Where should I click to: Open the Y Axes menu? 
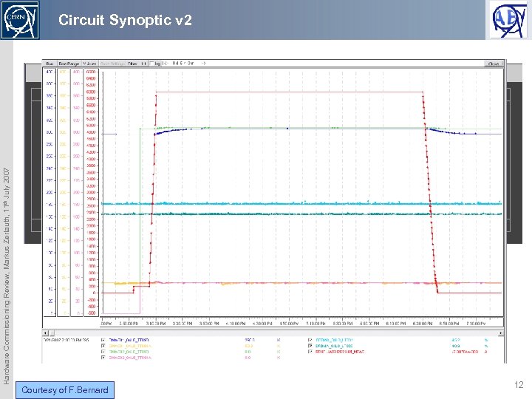90,64
